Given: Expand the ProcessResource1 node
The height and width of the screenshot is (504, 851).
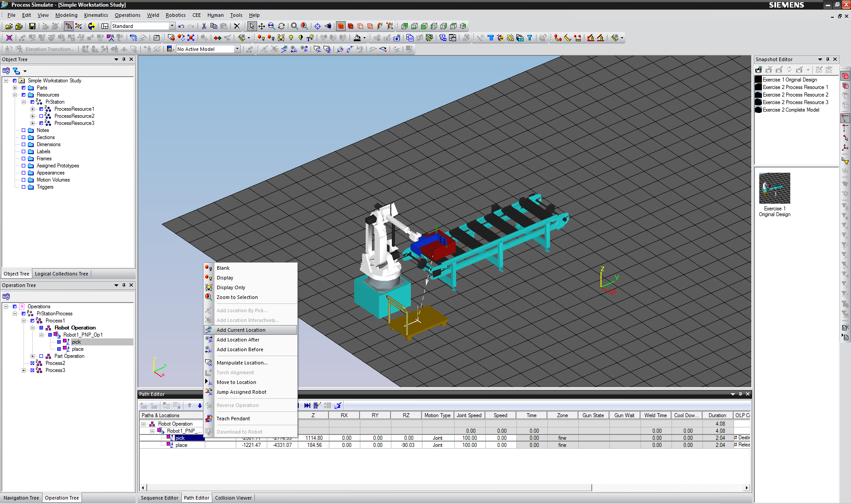Looking at the screenshot, I should click(32, 109).
